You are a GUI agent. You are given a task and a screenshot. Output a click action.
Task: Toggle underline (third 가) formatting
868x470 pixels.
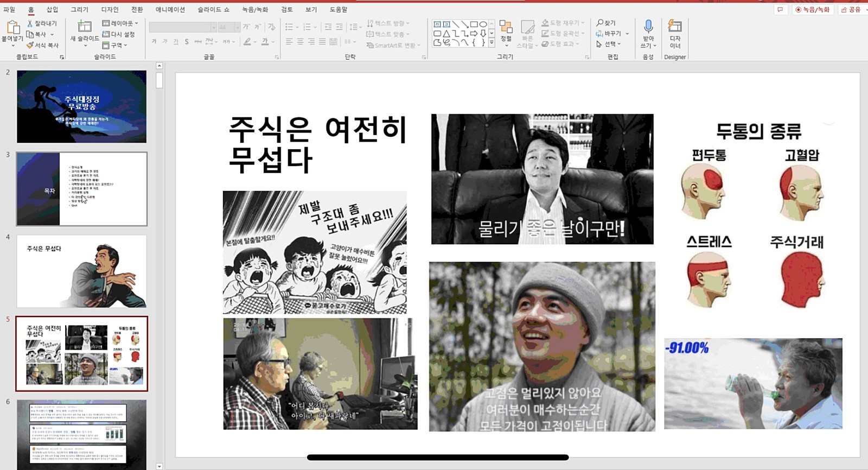point(176,42)
